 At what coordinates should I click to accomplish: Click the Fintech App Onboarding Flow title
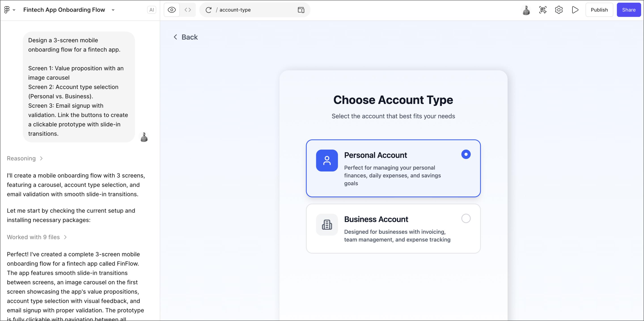pyautogui.click(x=64, y=10)
